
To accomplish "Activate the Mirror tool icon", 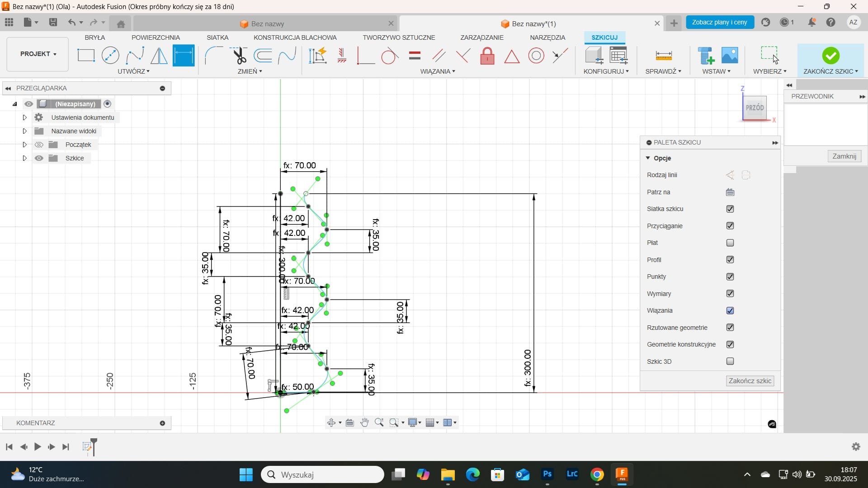I will [159, 56].
